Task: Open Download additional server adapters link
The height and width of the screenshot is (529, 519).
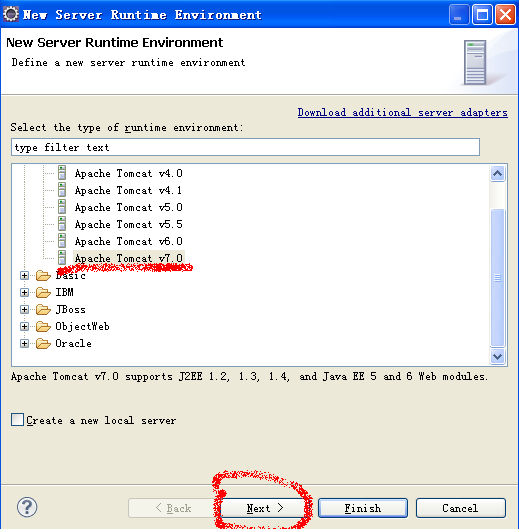Action: click(x=403, y=112)
